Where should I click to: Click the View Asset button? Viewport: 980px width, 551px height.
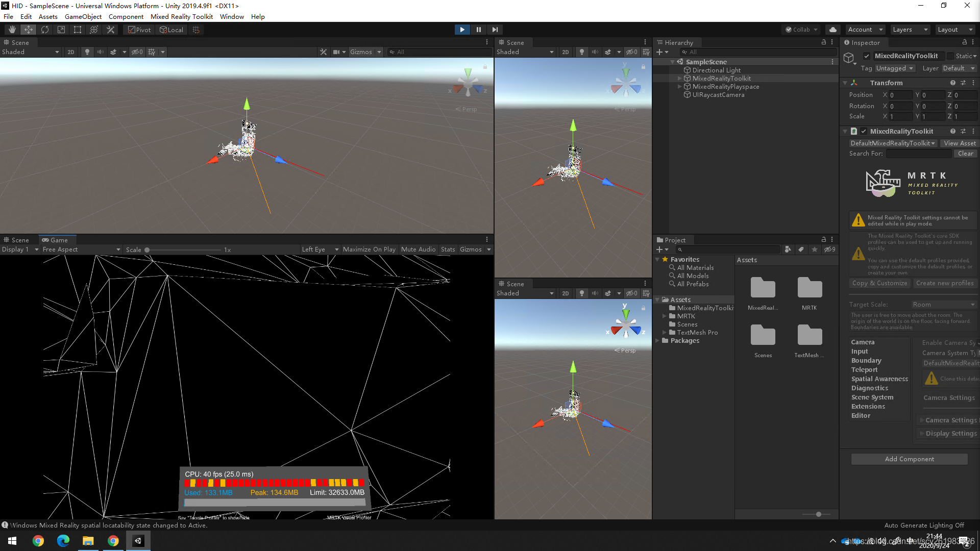click(x=960, y=143)
